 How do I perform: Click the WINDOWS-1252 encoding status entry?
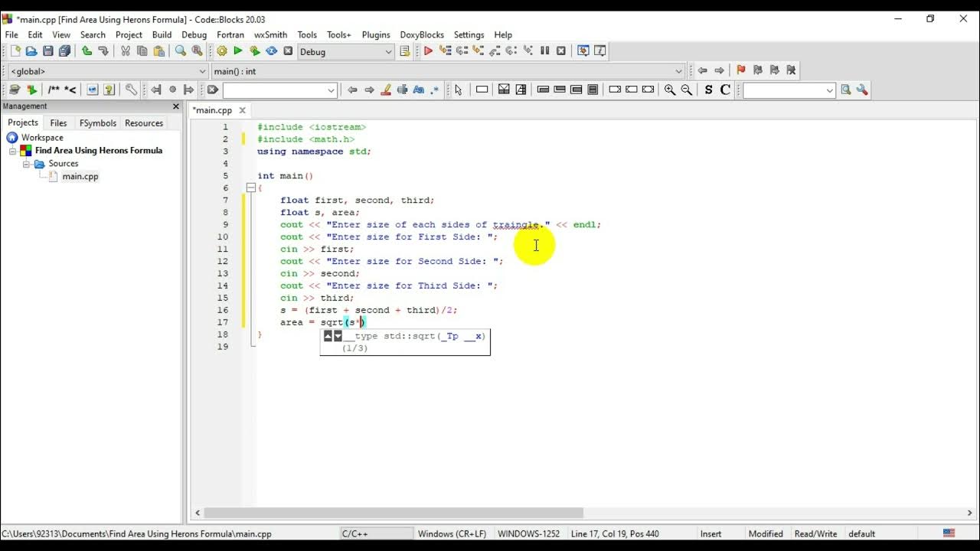528,533
